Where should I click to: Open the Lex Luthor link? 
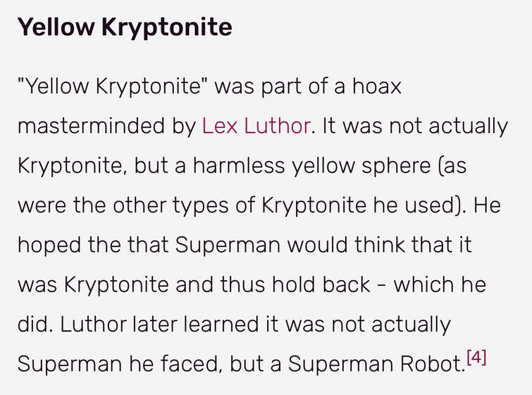[256, 126]
